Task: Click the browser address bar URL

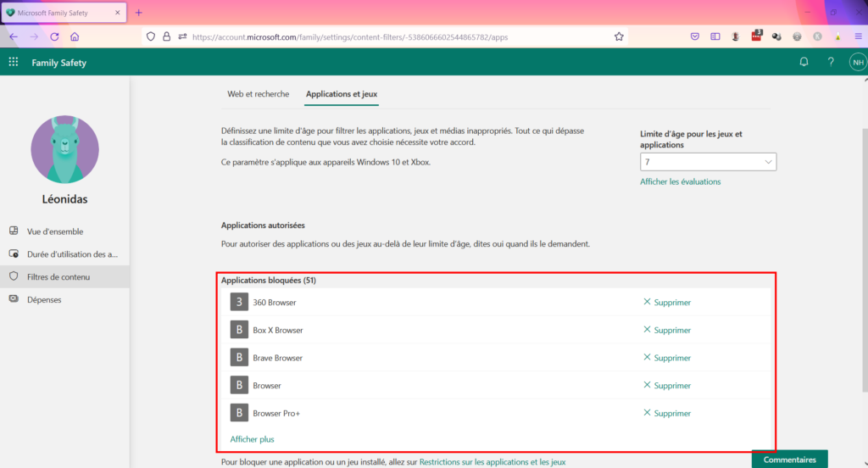Action: click(350, 37)
